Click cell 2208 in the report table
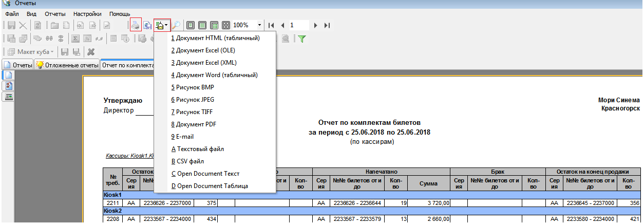This screenshot has height=224, width=644. (x=113, y=219)
